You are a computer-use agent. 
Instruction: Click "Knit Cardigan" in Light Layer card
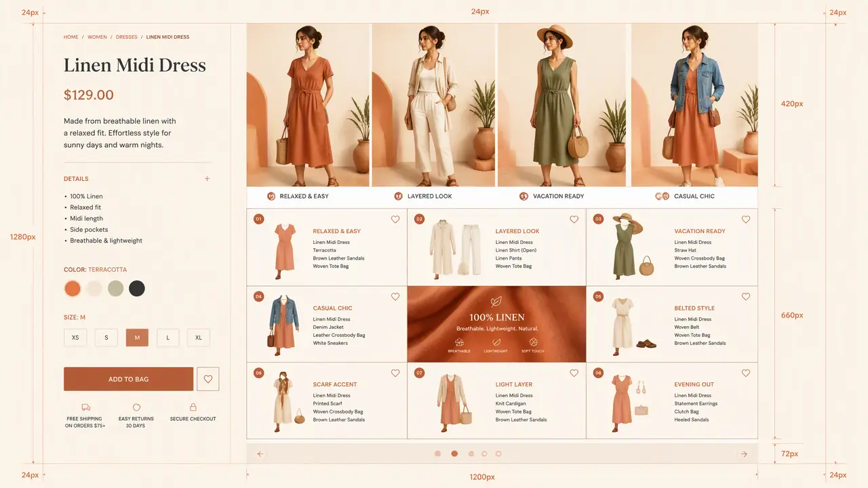511,404
